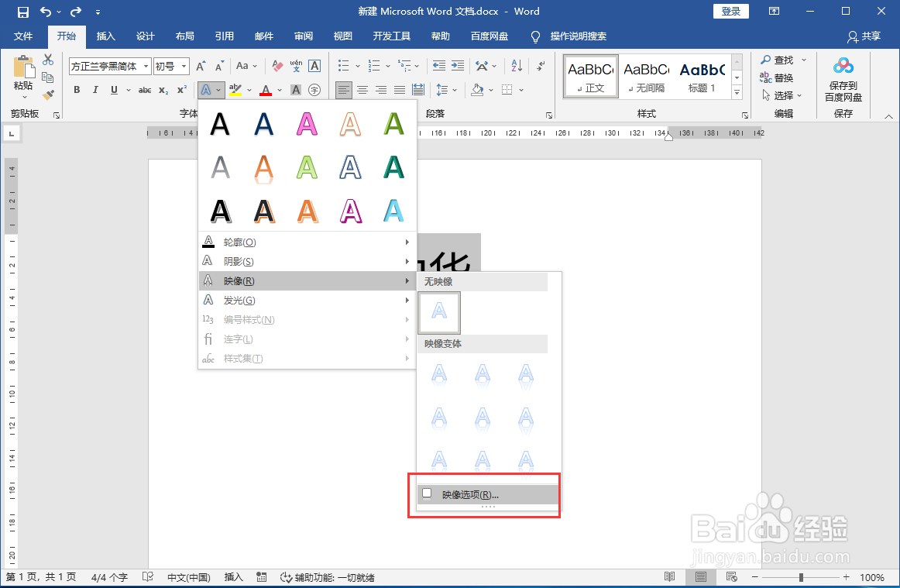Select the 无映像 no-reflection thumbnail
The image size is (900, 588).
click(439, 313)
